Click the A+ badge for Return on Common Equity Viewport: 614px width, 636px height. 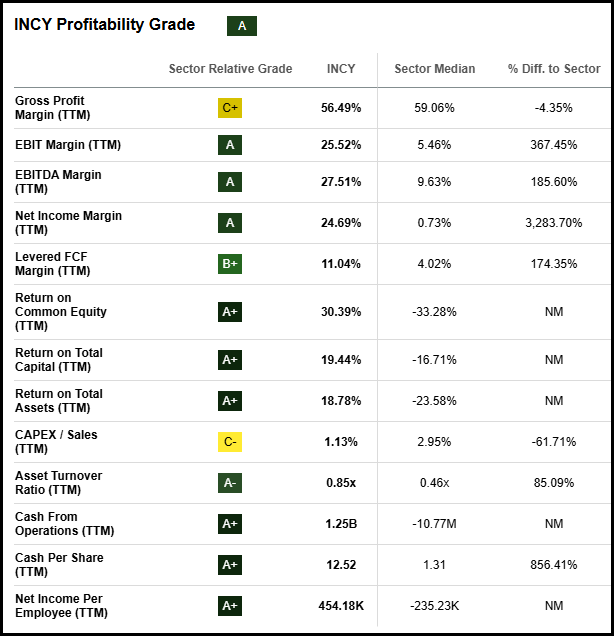(230, 312)
